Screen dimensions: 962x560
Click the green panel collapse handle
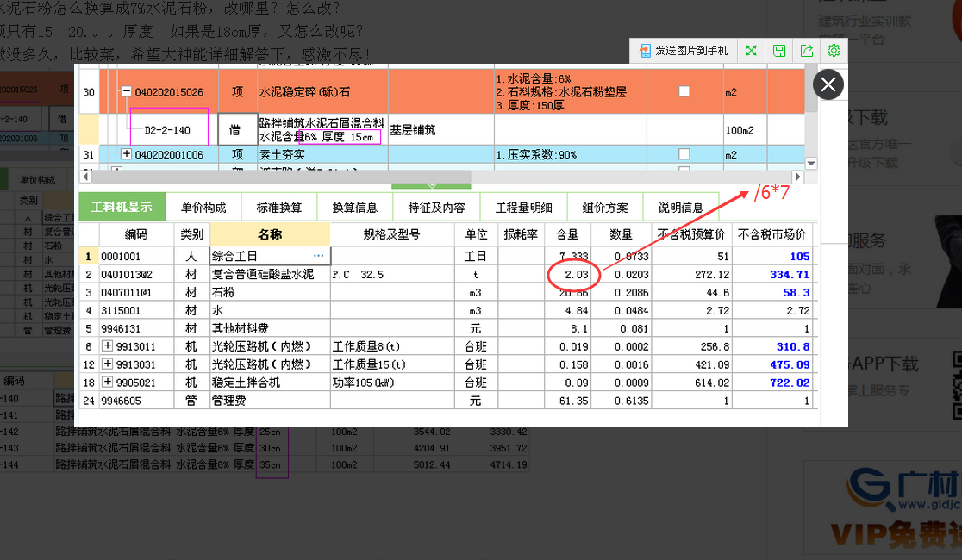coord(431,185)
